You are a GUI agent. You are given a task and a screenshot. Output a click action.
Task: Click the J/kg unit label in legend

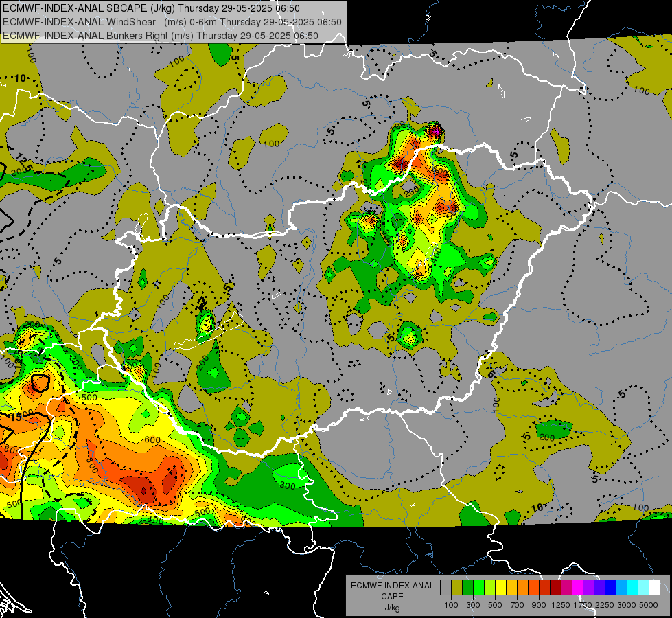(392, 608)
